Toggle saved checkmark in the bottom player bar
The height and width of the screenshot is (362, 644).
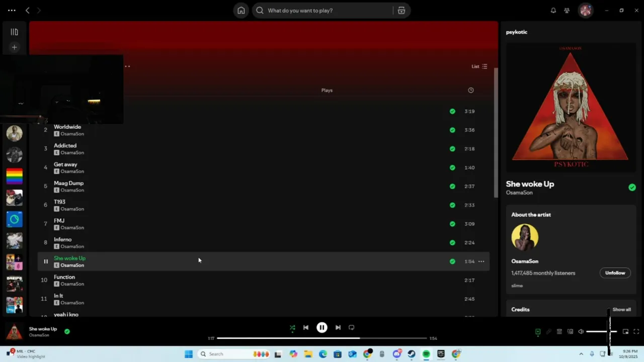click(x=67, y=331)
